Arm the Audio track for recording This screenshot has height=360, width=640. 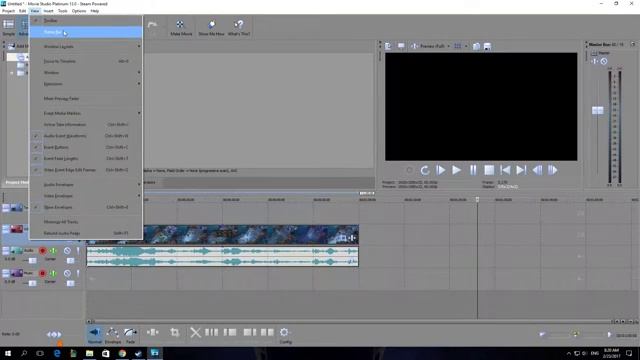(42, 251)
